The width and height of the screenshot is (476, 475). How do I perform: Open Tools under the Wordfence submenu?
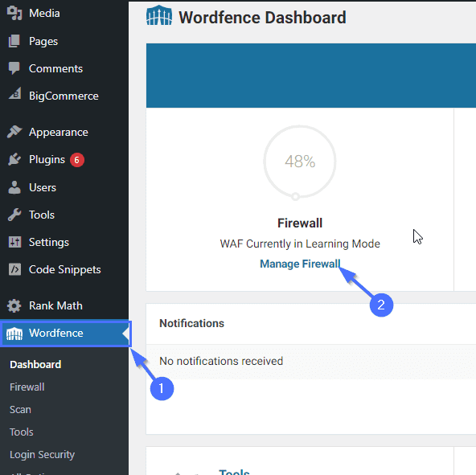click(22, 432)
